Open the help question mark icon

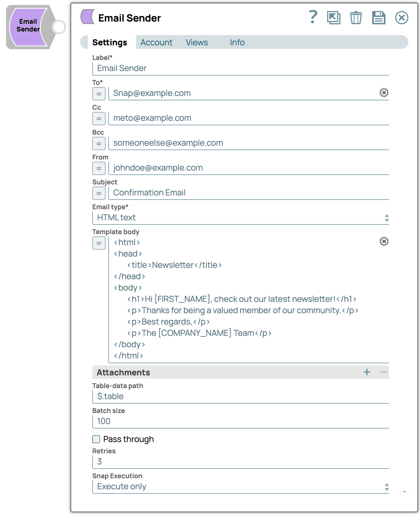313,17
